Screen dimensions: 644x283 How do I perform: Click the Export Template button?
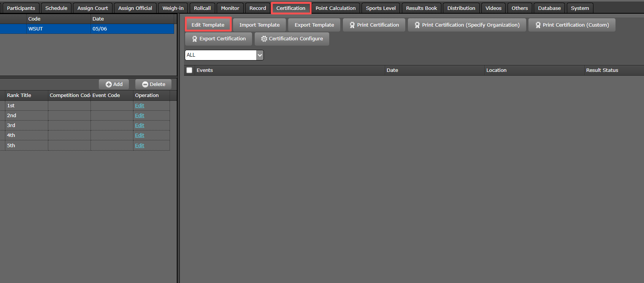pos(314,25)
